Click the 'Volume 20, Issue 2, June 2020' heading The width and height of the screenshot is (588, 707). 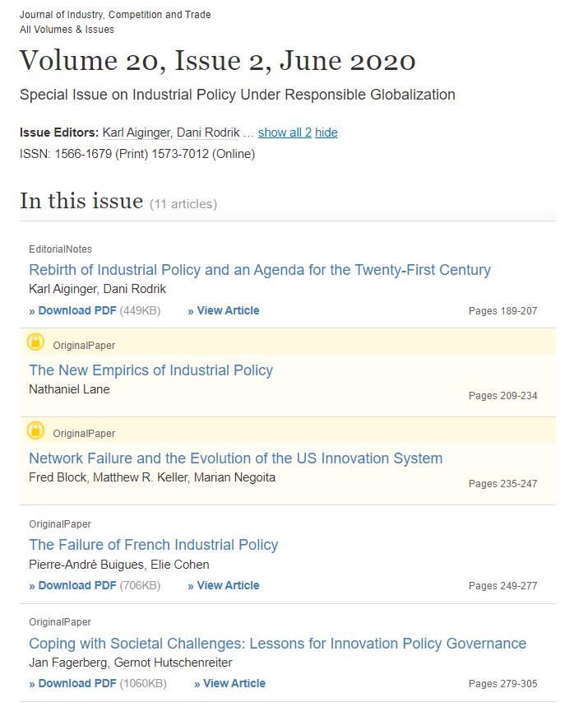[217, 61]
